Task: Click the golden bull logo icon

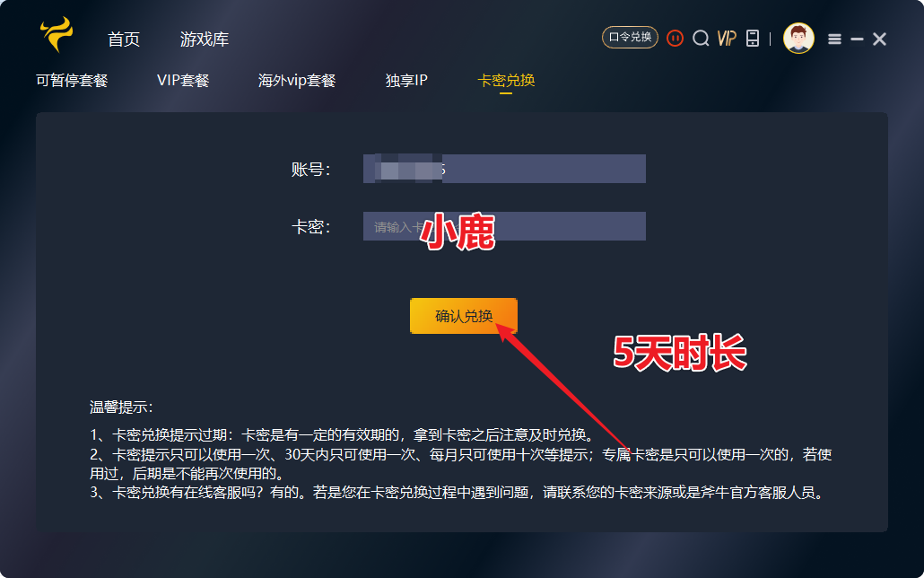Action: (57, 34)
